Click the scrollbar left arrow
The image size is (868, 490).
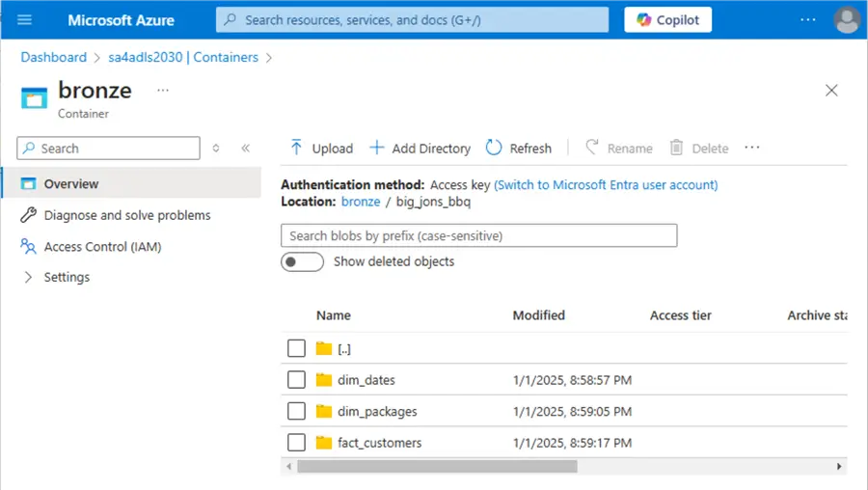click(289, 467)
